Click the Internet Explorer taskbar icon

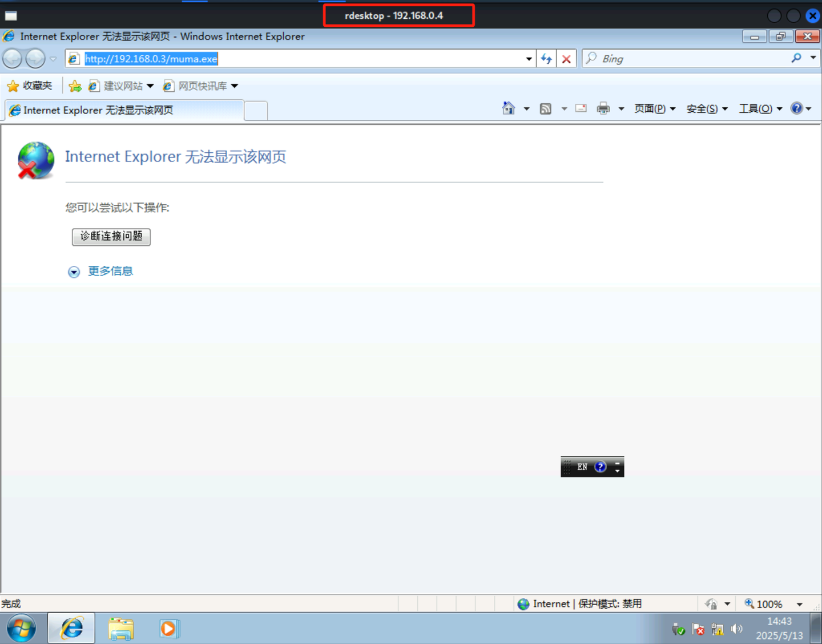(x=71, y=629)
